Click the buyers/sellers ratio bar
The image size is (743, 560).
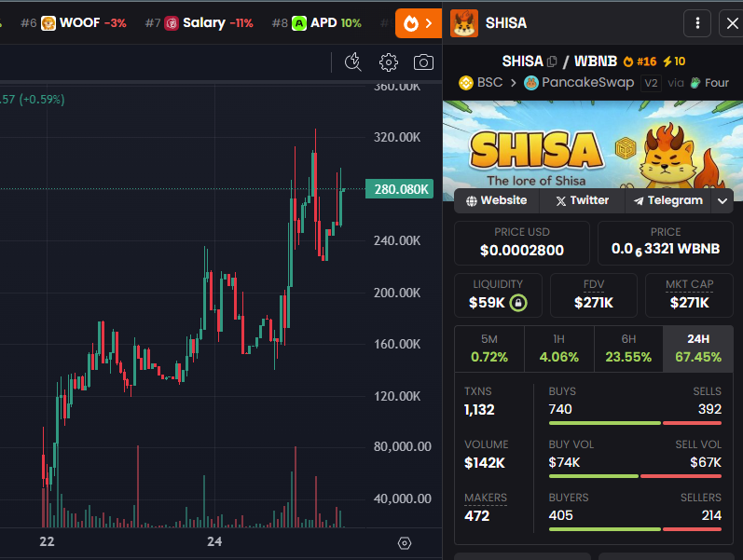[635, 528]
